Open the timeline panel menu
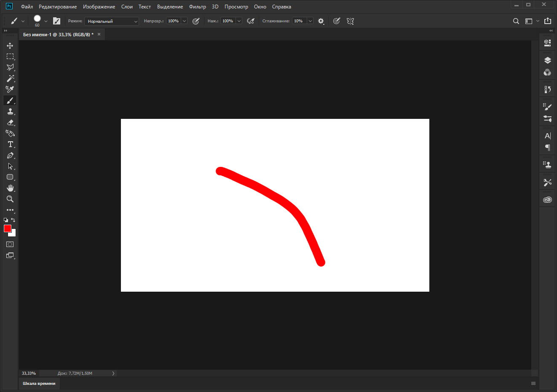The height and width of the screenshot is (392, 557). [x=533, y=384]
